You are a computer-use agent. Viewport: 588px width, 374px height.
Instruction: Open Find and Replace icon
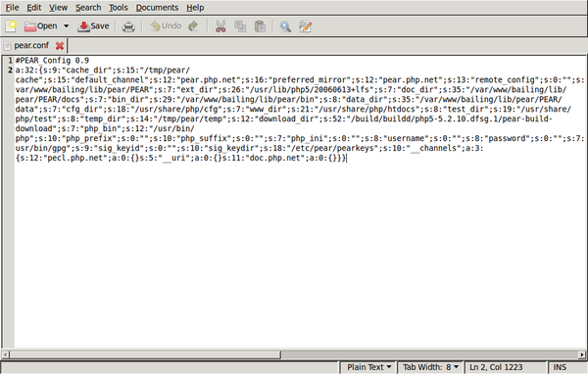click(305, 26)
